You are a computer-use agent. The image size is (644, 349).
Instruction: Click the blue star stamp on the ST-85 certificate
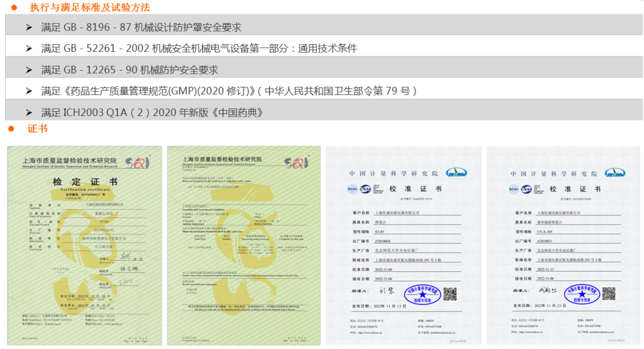[422, 295]
